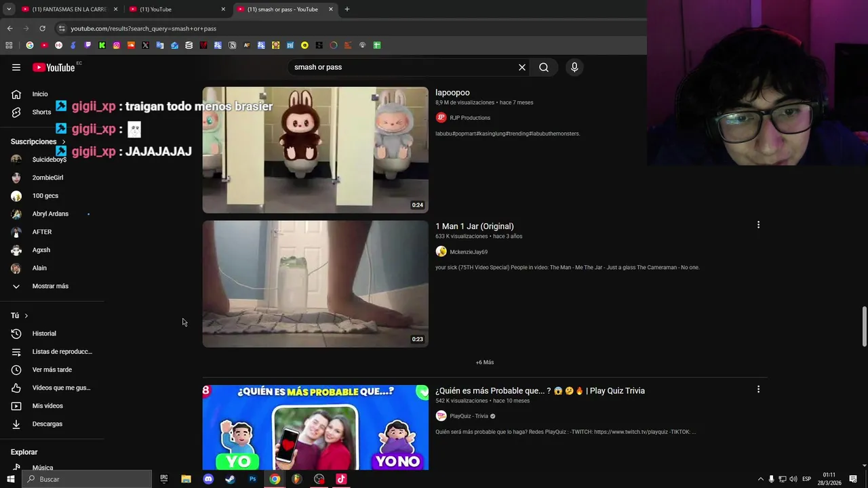Image resolution: width=868 pixels, height=488 pixels.
Task: Open the Agxsh subscription channel
Action: 41,250
